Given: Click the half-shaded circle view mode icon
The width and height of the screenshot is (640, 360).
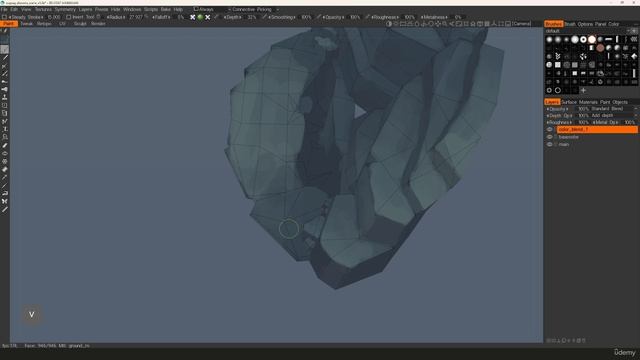Looking at the screenshot, I should (389, 24).
